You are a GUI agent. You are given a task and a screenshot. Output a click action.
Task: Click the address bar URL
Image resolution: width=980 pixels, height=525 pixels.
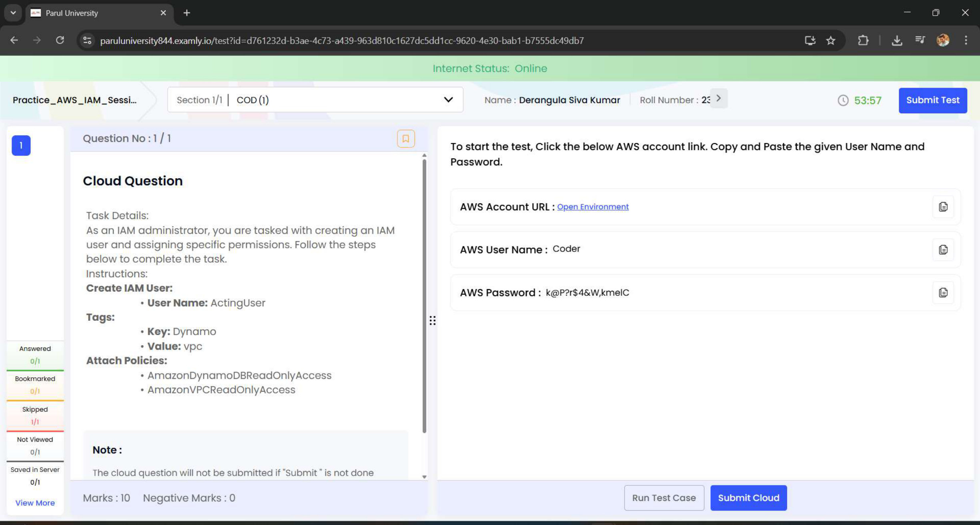(342, 40)
